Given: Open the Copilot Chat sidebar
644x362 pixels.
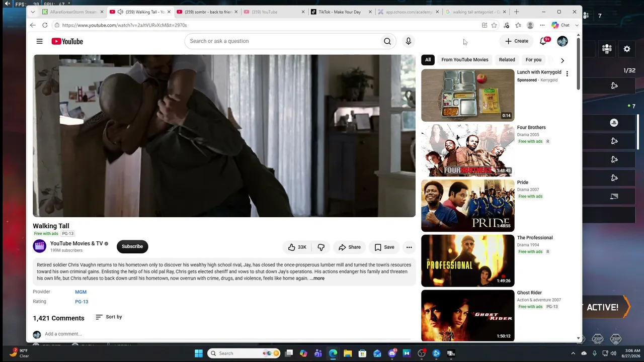Looking at the screenshot, I should pos(560,25).
